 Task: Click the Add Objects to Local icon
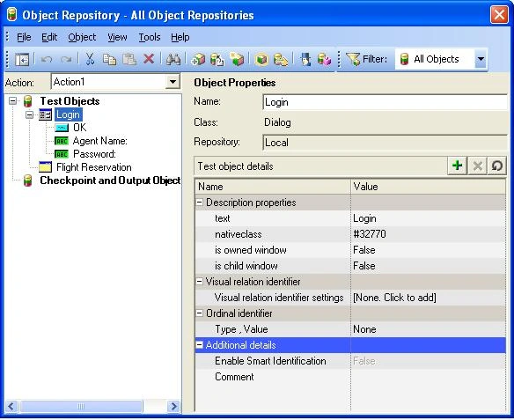click(x=198, y=59)
